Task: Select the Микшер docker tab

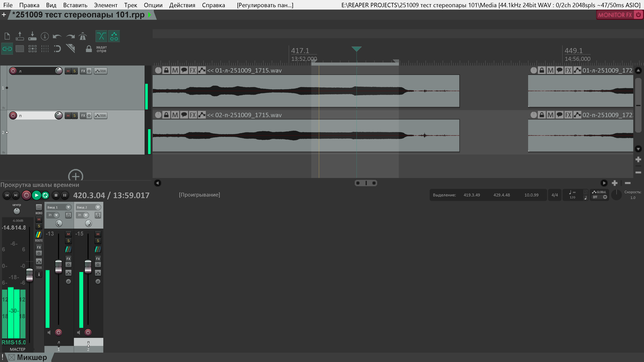Action: point(32,357)
